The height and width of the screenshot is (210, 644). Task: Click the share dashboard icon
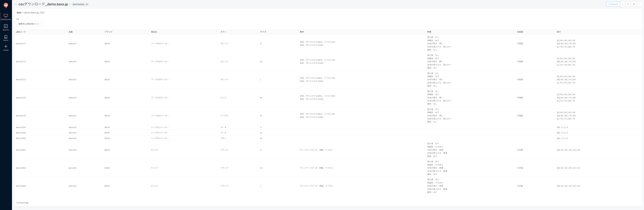pyautogui.click(x=634, y=4)
